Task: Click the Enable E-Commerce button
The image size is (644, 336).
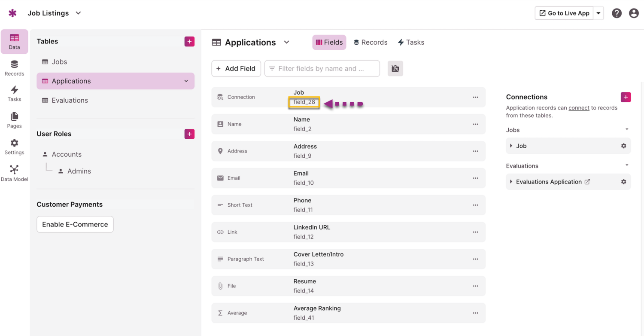Action: pos(75,224)
